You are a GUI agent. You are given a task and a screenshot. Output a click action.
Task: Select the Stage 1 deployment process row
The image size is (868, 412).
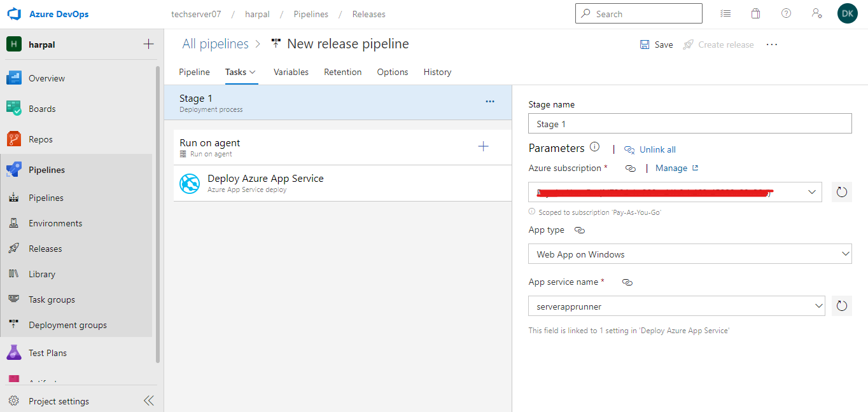337,102
